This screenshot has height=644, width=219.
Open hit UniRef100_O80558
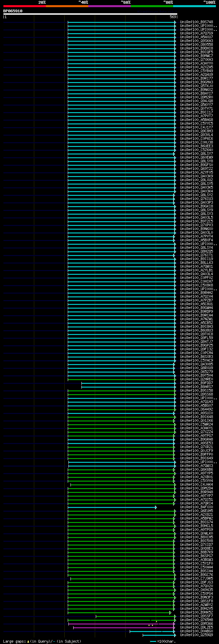pyautogui.click(x=196, y=45)
